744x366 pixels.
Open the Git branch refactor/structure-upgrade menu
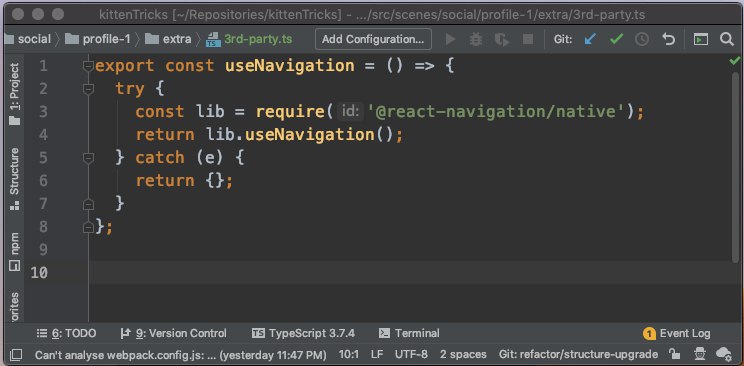point(578,354)
